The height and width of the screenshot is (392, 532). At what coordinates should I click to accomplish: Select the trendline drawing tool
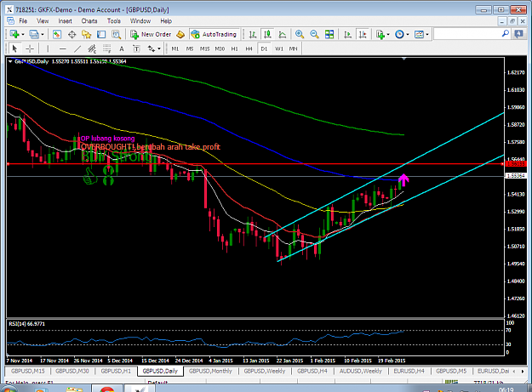click(x=77, y=48)
